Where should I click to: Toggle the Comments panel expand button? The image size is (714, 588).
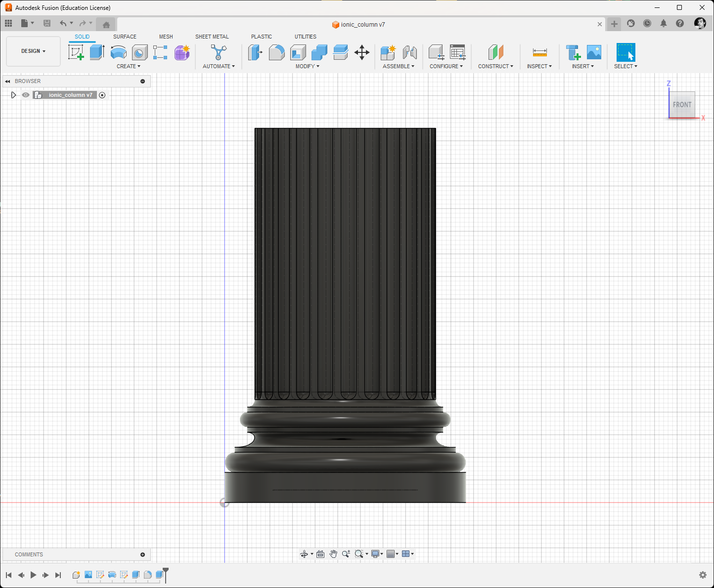coord(143,554)
